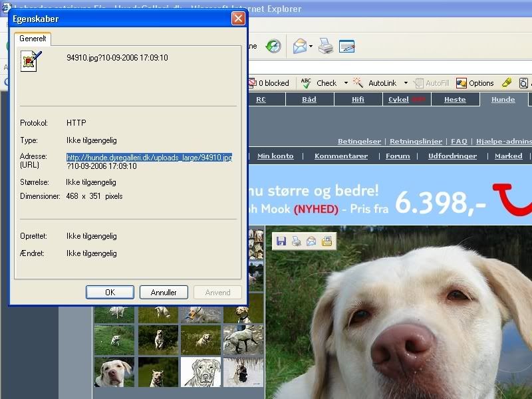Select the Generelt tab in Egenskaber dialog
Image resolution: width=532 pixels, height=399 pixels.
[33, 39]
